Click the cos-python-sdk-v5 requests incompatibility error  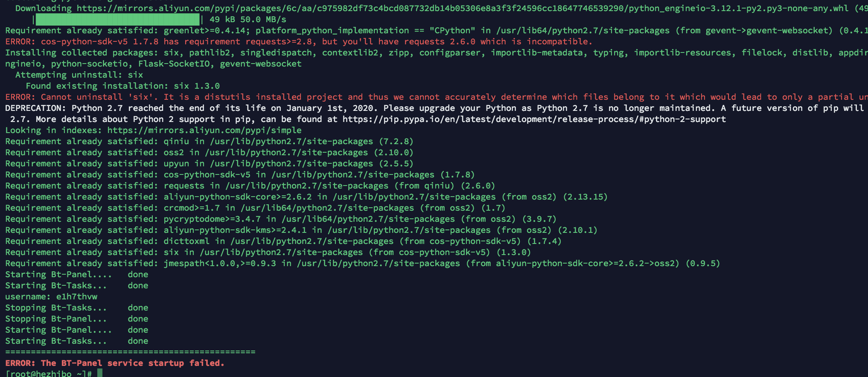[x=299, y=41]
